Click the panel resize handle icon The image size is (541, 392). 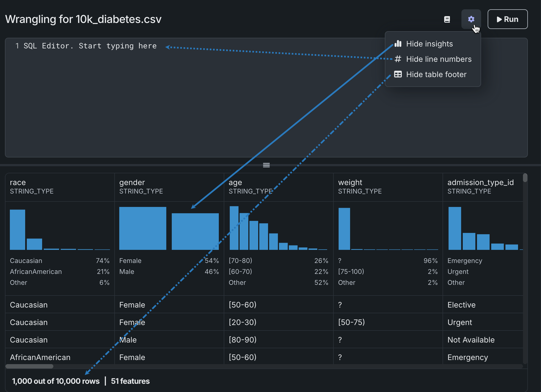266,165
